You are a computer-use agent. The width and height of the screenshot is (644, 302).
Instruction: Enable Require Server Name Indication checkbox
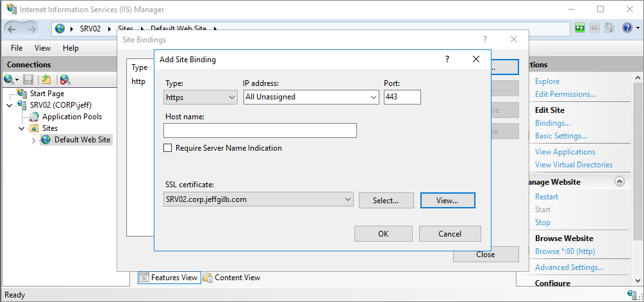[168, 148]
